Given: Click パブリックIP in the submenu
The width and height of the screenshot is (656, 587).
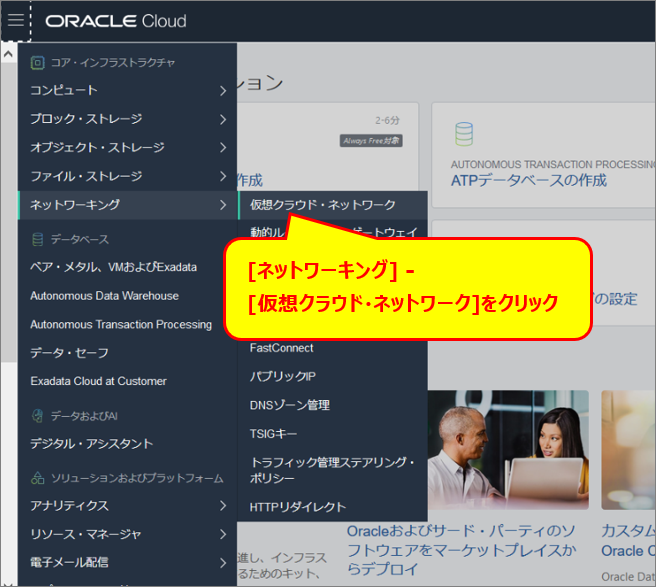Looking at the screenshot, I should (x=282, y=377).
